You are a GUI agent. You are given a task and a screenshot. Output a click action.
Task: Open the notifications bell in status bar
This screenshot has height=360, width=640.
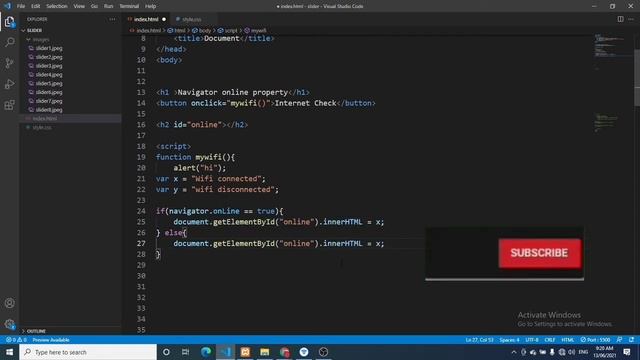coord(631,340)
